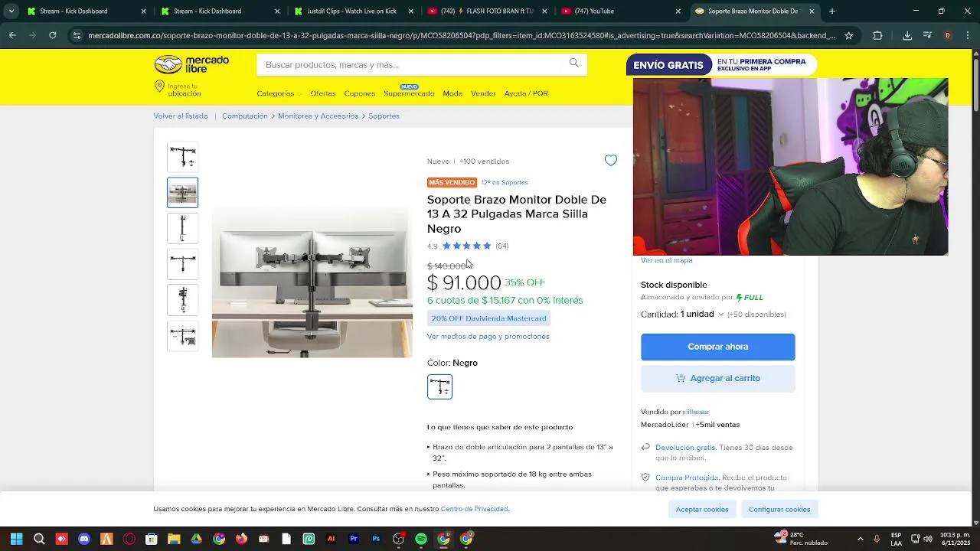This screenshot has height=551, width=980.
Task: Open Computación breadcrumb link
Action: click(244, 116)
